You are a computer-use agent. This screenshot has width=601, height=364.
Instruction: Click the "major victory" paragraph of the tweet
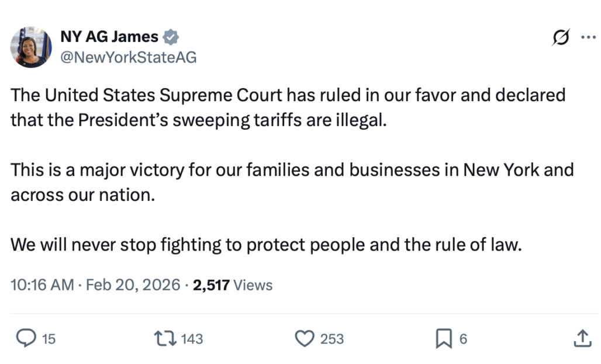pyautogui.click(x=292, y=182)
